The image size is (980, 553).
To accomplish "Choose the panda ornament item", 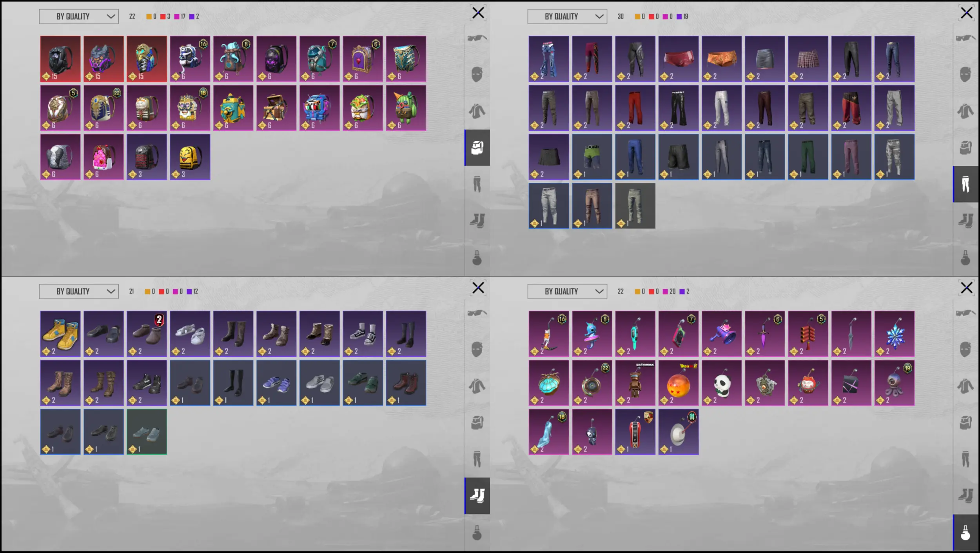I will click(722, 383).
